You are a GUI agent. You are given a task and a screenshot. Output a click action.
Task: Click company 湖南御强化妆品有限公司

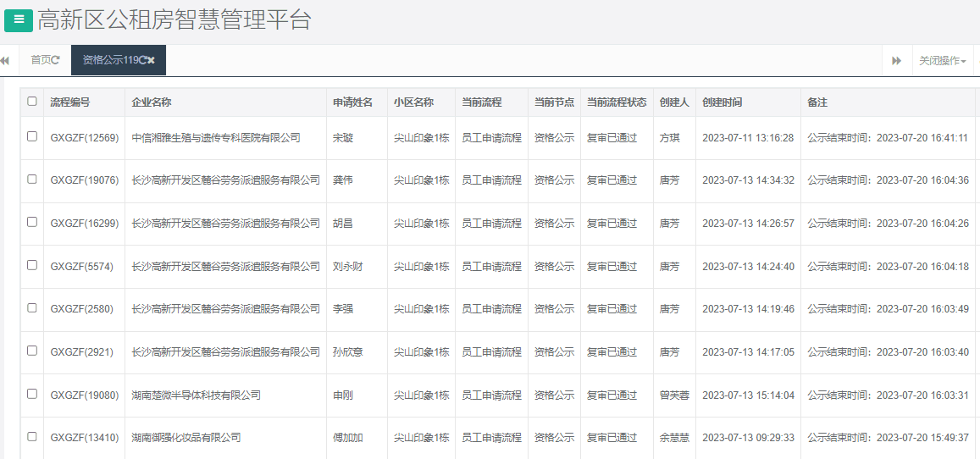click(186, 438)
